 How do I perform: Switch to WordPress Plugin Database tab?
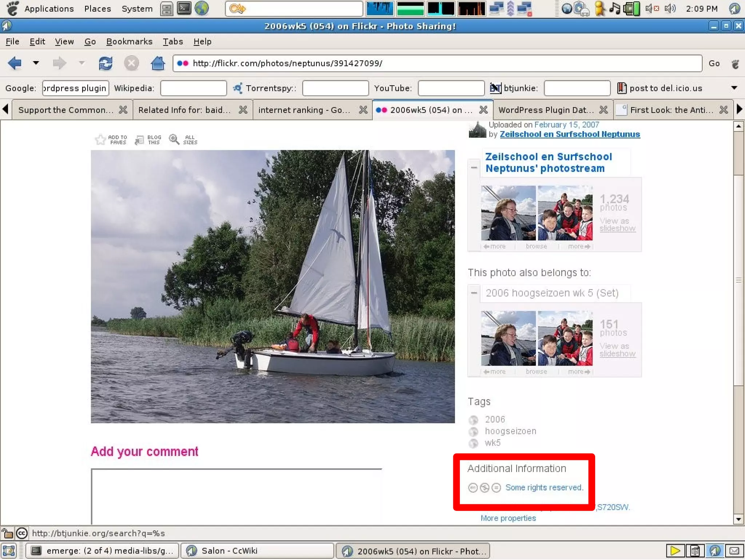546,110
